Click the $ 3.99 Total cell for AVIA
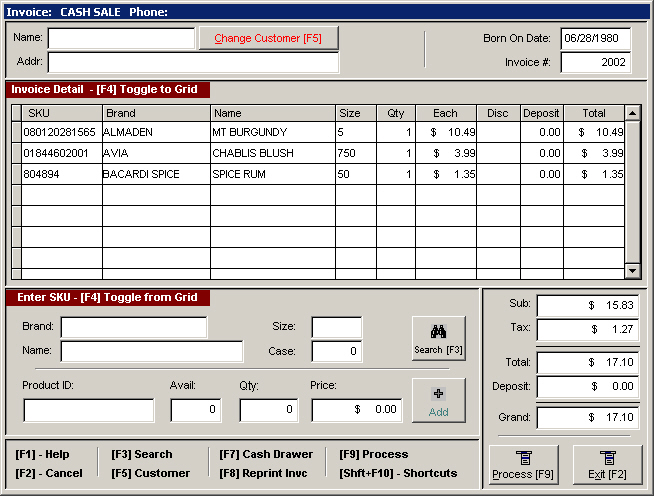This screenshot has width=654, height=496. (x=594, y=153)
